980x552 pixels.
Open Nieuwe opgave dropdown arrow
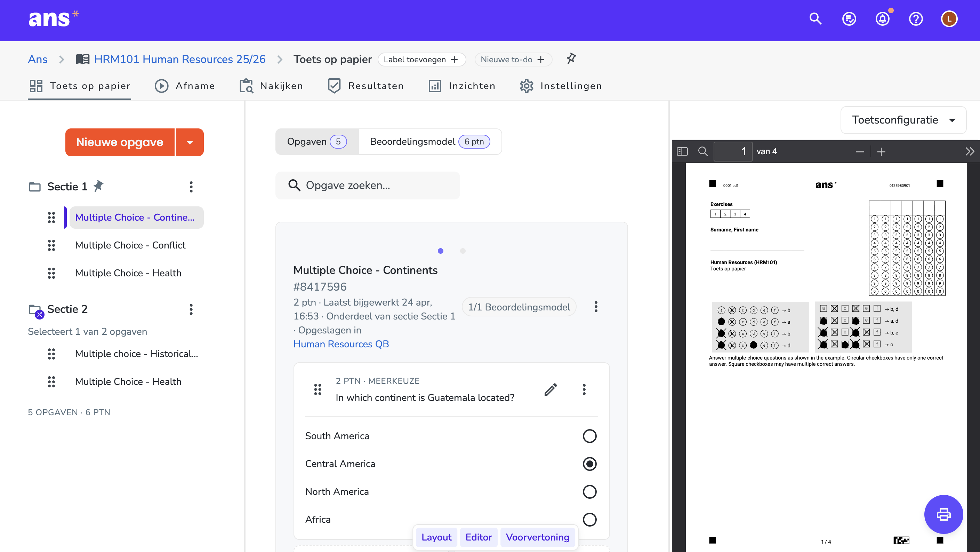pyautogui.click(x=190, y=142)
